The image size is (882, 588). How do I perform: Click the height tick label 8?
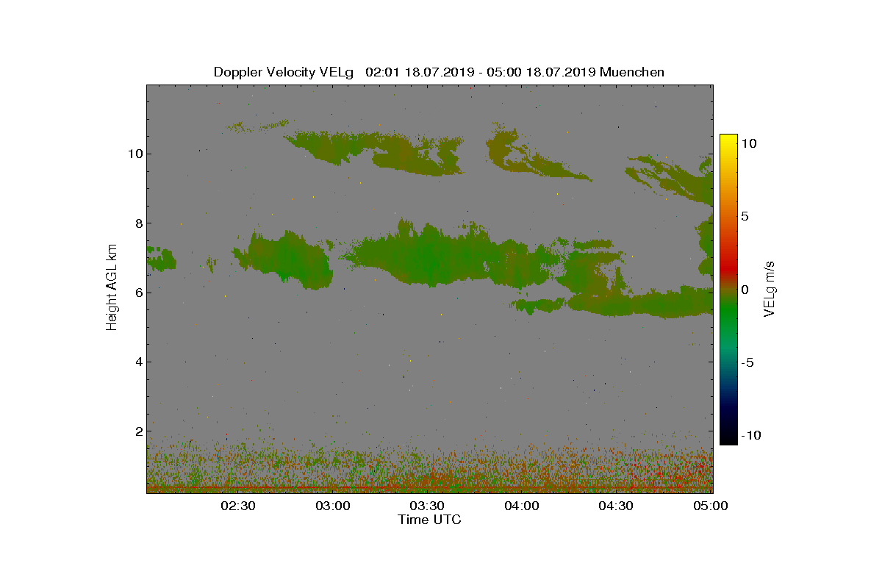[x=138, y=223]
